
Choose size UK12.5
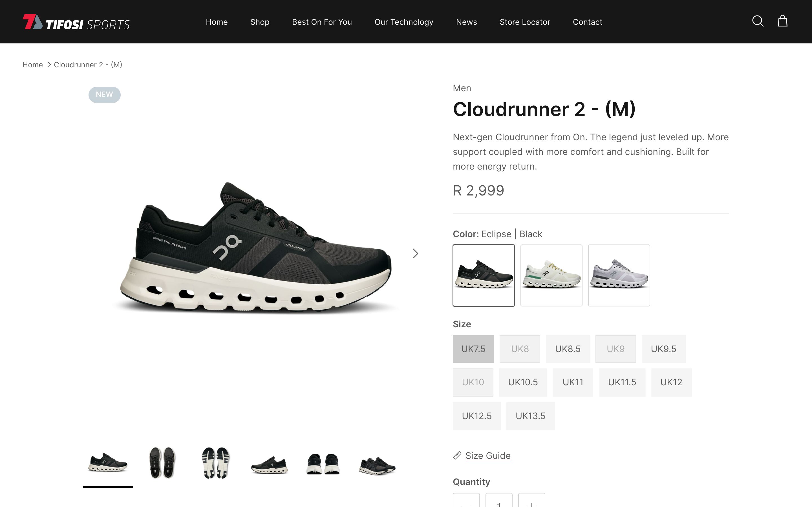[x=476, y=416]
